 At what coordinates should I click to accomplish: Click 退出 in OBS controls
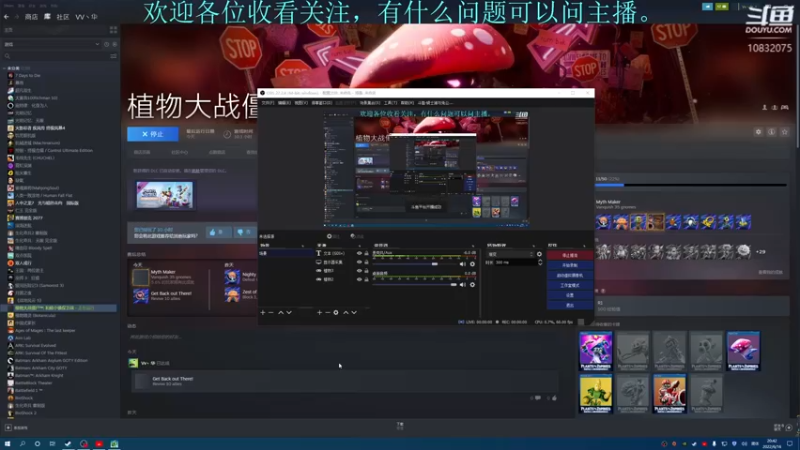[x=570, y=305]
